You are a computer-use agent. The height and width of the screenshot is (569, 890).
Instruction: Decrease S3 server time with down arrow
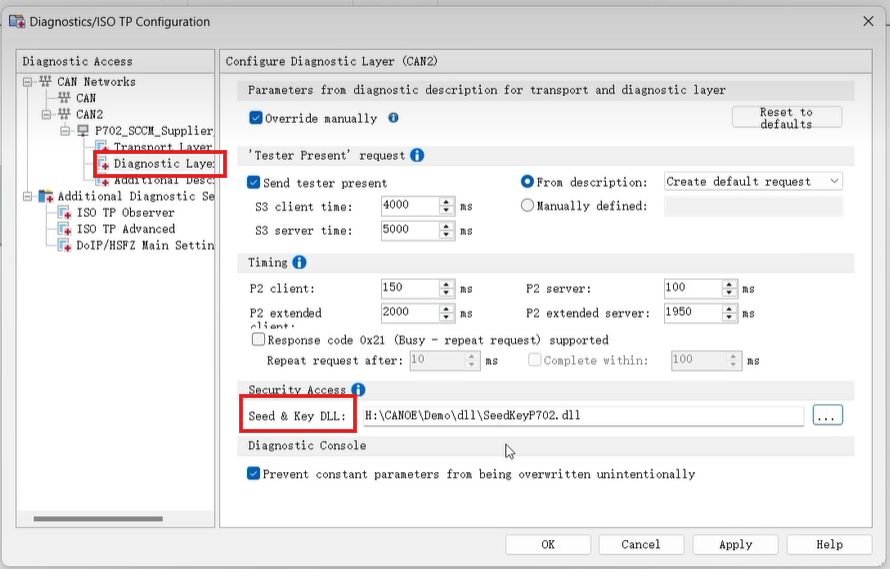pyautogui.click(x=447, y=235)
